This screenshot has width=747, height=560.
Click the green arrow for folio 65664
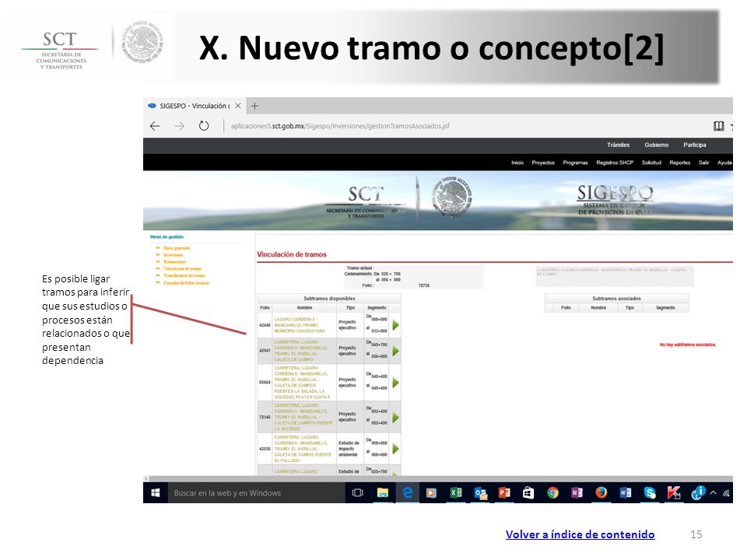[x=395, y=383]
